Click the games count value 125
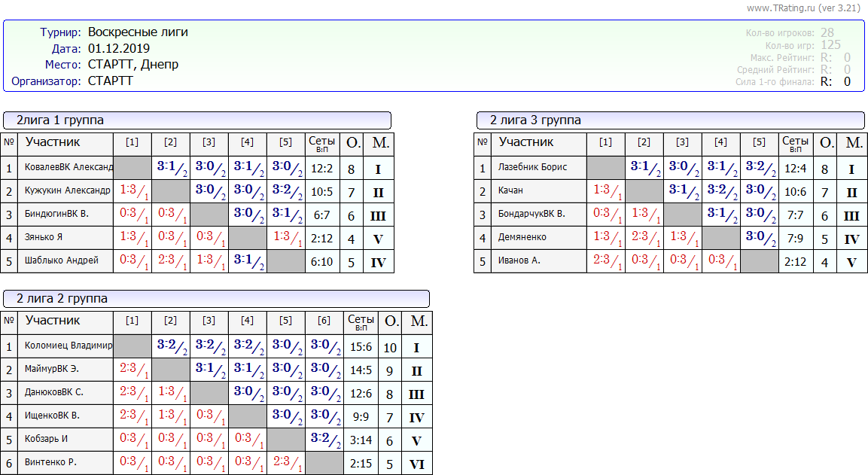This screenshot has width=868, height=475. click(830, 45)
